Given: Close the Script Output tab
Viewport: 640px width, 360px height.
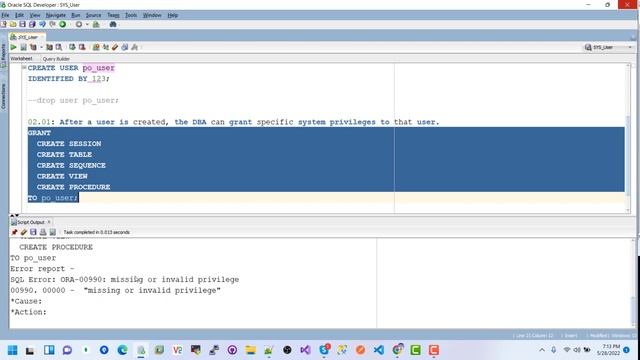Looking at the screenshot, I should tap(49, 222).
